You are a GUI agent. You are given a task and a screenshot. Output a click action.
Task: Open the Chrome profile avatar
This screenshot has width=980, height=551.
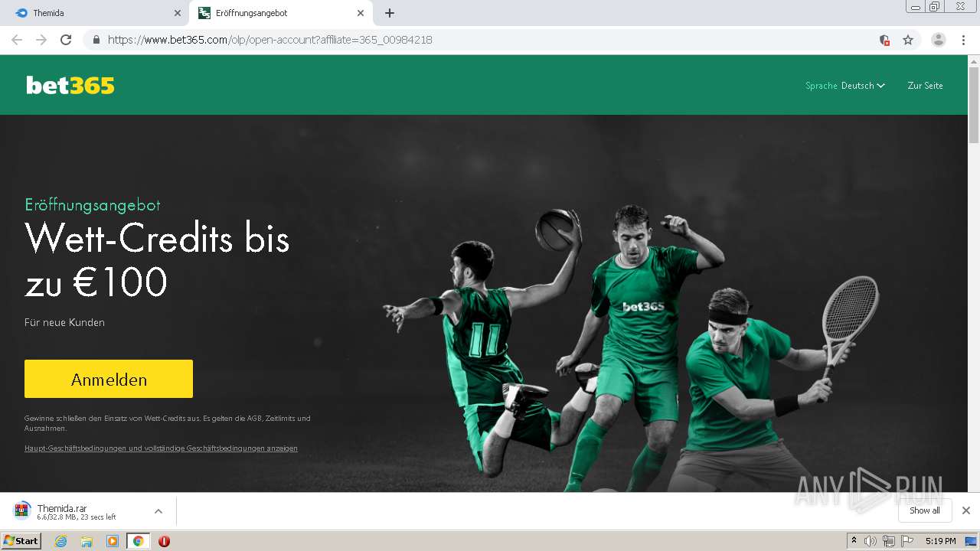939,40
